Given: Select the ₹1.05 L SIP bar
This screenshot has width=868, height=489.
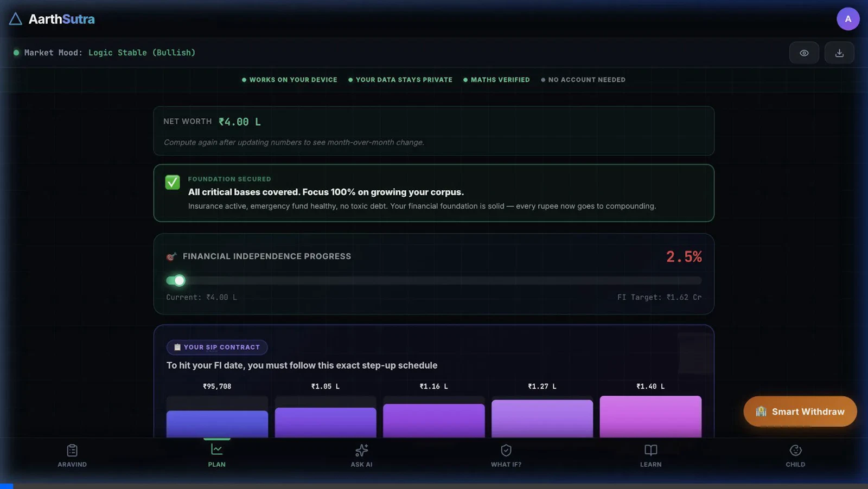Looking at the screenshot, I should coord(325,422).
